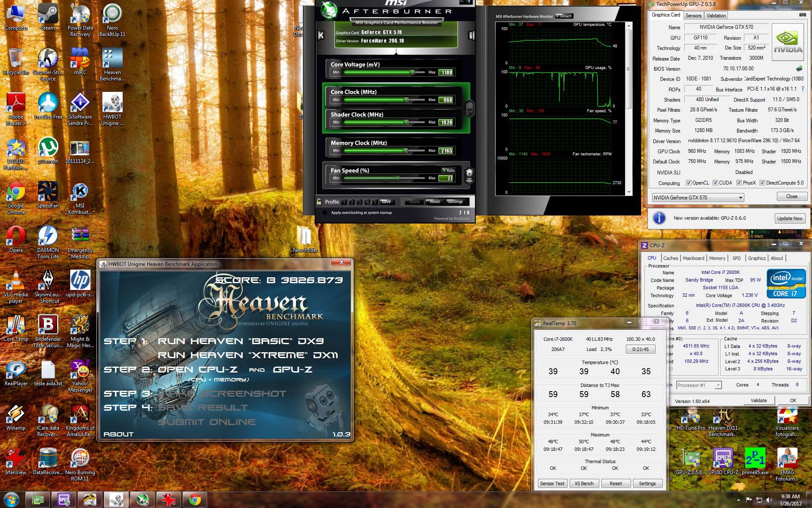Click the GPU-Z BIOS save chip icon
The width and height of the screenshot is (812, 508).
(x=799, y=69)
